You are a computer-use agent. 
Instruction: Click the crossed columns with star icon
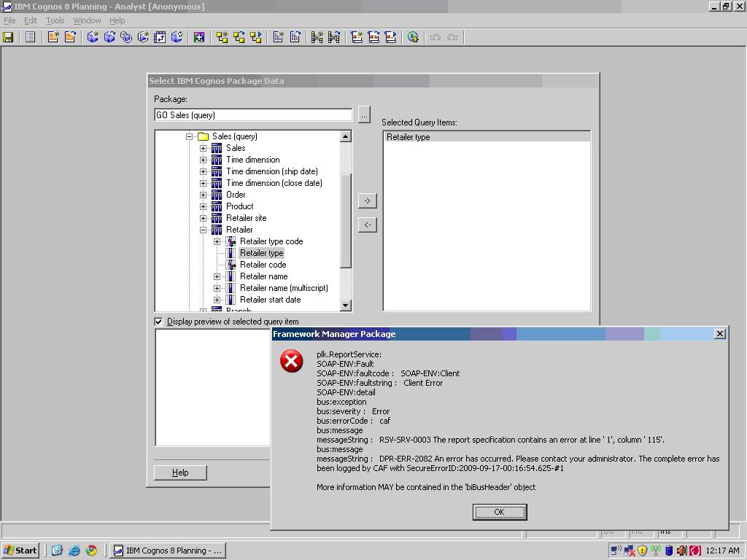pos(317,37)
